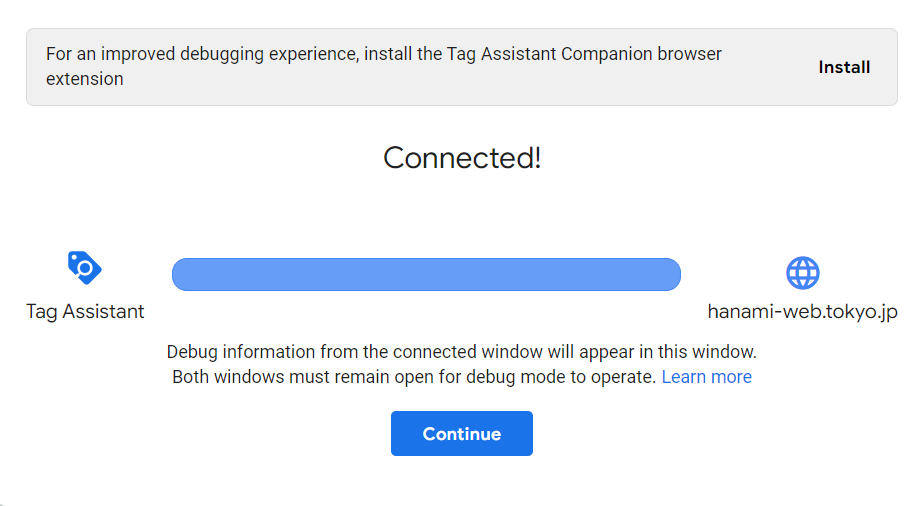Select the hanami-web.tokyo.jp domain label
This screenshot has height=506, width=912.
pos(802,311)
